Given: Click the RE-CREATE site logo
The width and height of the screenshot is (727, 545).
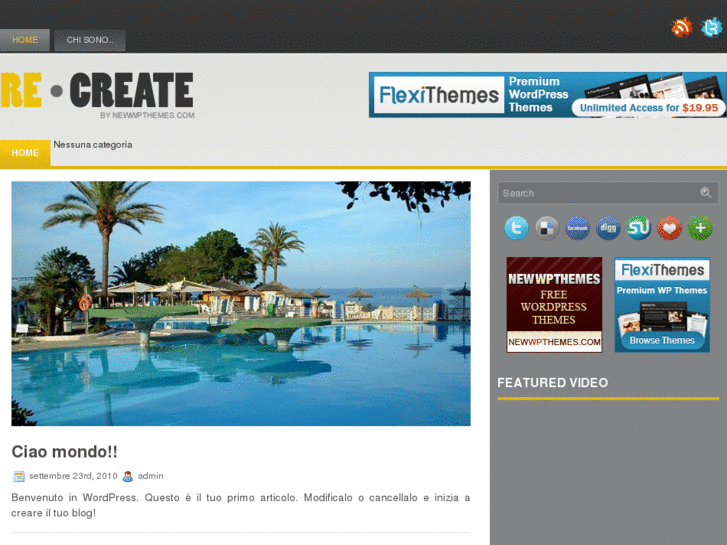Looking at the screenshot, I should point(97,95).
